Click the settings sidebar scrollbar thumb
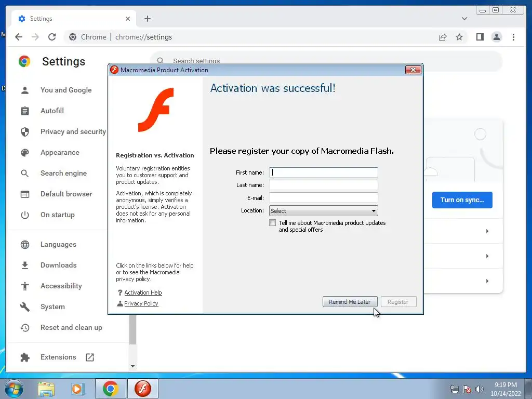The width and height of the screenshot is (532, 399). click(x=132, y=329)
